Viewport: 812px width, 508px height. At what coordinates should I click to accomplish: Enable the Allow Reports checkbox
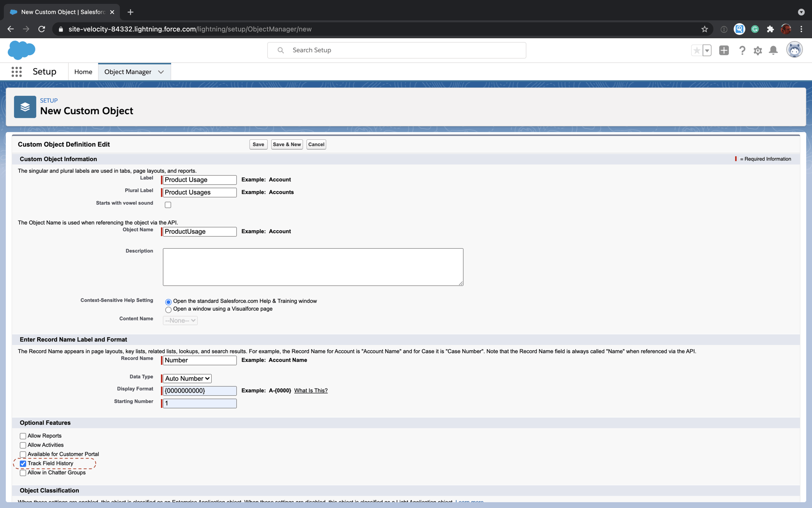tap(23, 435)
